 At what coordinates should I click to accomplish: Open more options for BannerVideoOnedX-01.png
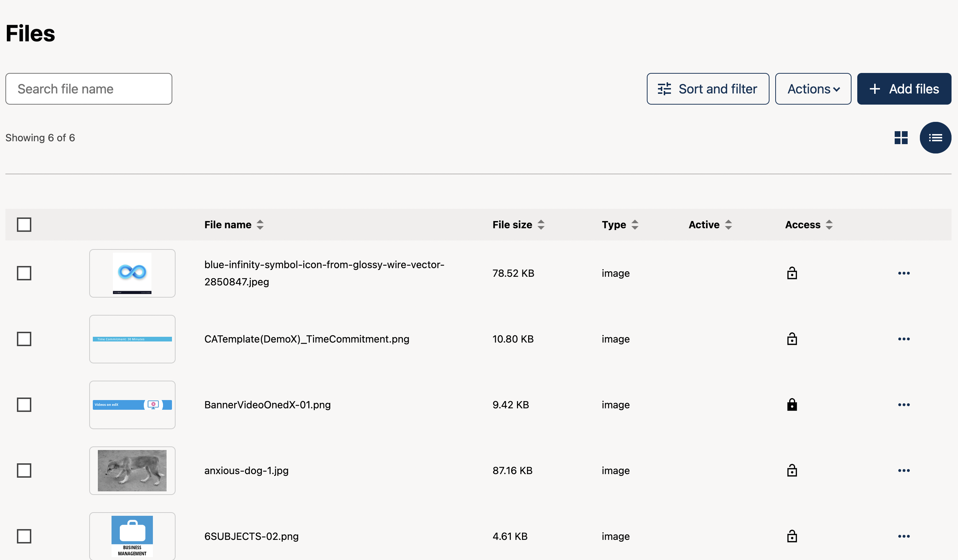tap(903, 405)
